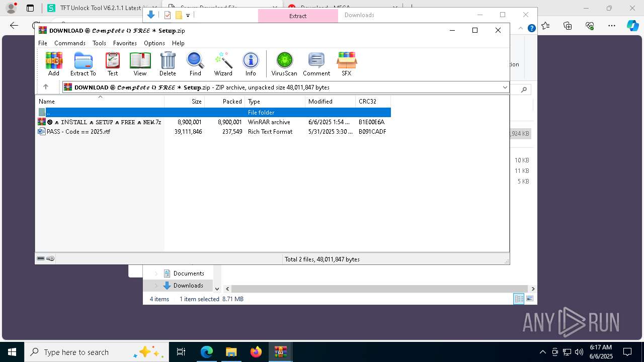Start VirusScan on the archive
The image size is (644, 362).
click(284, 64)
